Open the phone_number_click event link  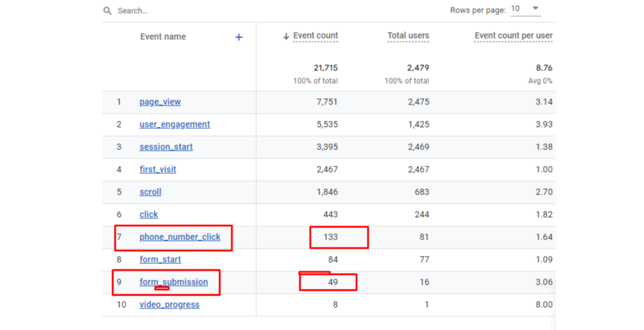coord(180,237)
